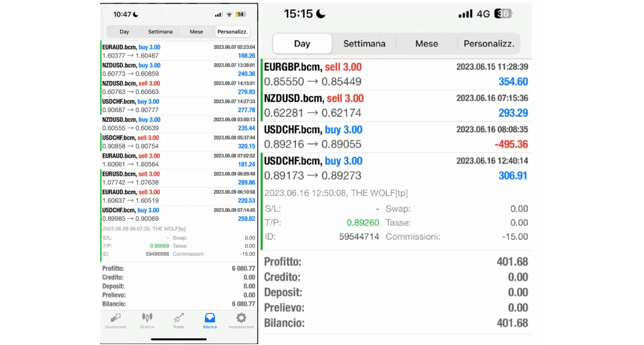Tap the battery icon showing 36
Screen dimensions: 644x345
[502, 14]
